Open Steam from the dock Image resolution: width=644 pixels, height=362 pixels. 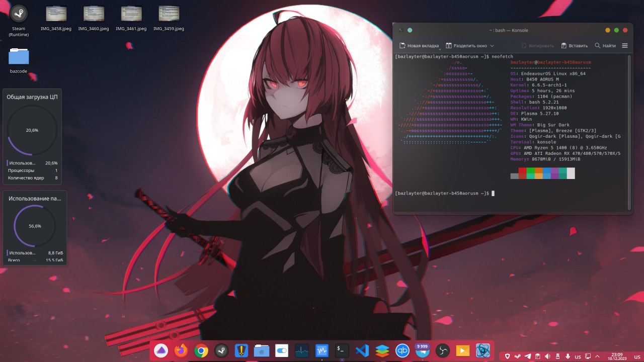coord(221,350)
